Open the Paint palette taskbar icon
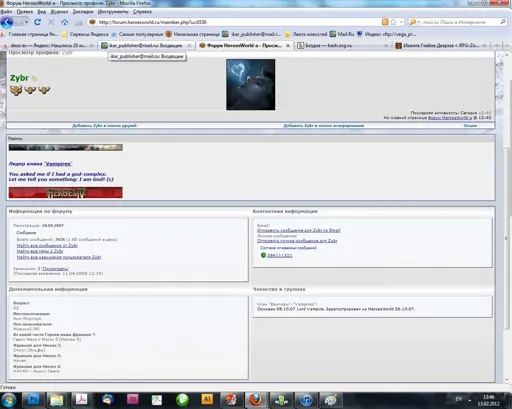Viewport: 512px width, 409px height. tap(330, 400)
